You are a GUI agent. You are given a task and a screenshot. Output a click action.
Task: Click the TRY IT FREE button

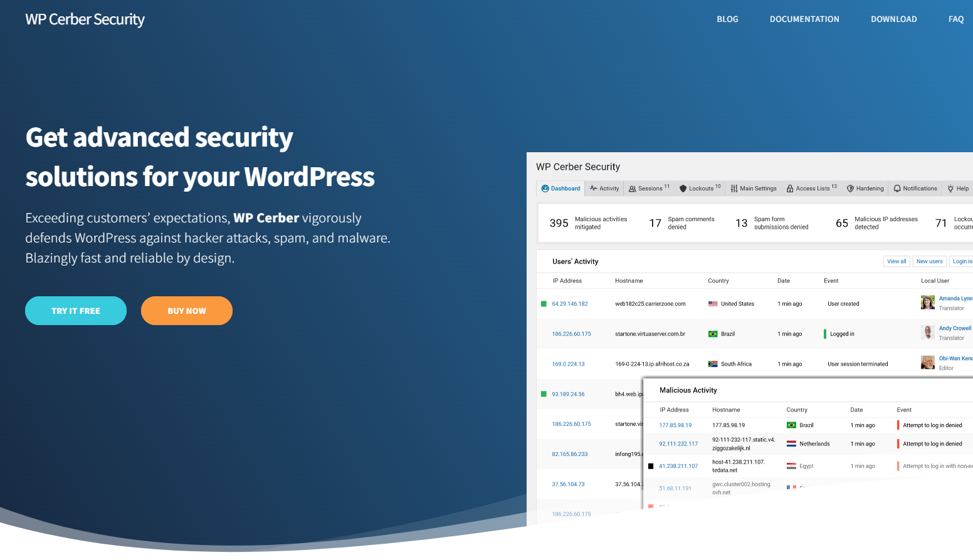pos(76,311)
